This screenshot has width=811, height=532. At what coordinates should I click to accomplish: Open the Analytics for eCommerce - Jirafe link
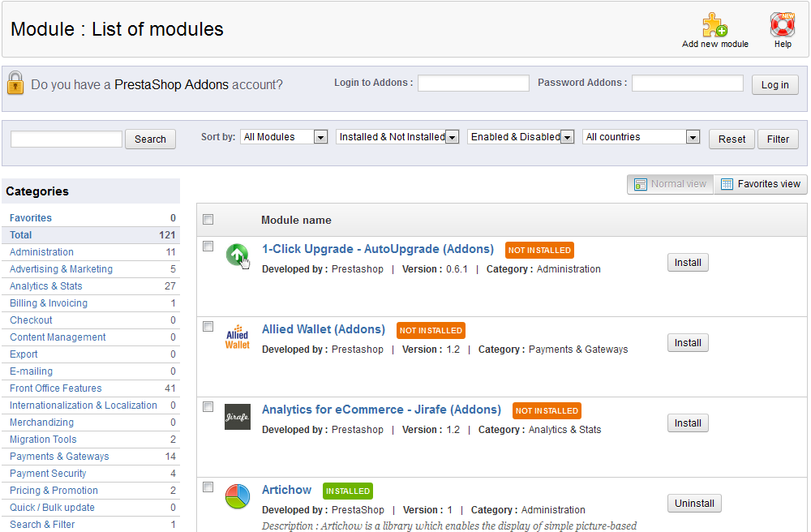click(x=381, y=410)
